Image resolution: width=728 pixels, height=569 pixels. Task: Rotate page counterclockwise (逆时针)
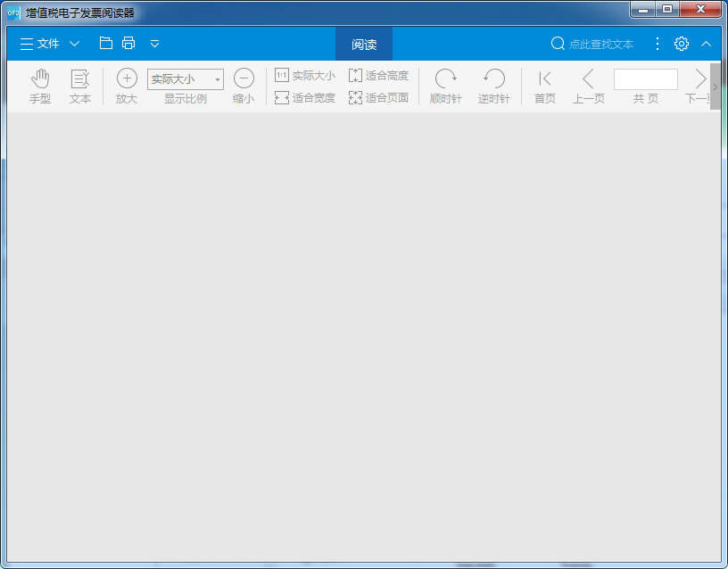point(494,86)
